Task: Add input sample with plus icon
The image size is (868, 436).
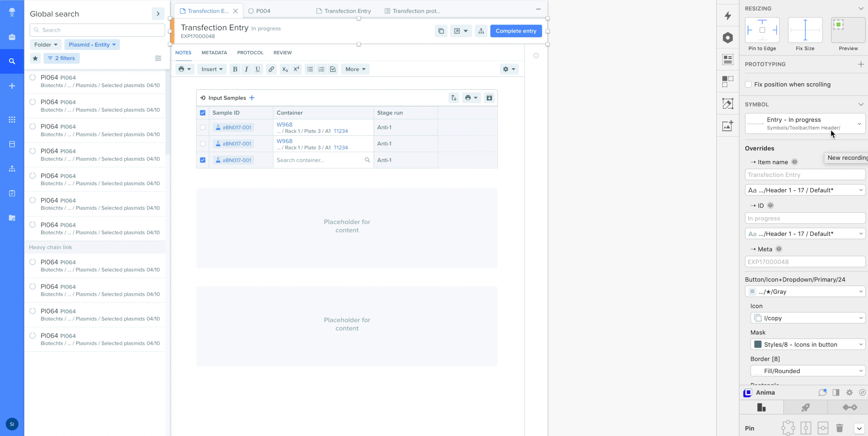Action: click(252, 98)
